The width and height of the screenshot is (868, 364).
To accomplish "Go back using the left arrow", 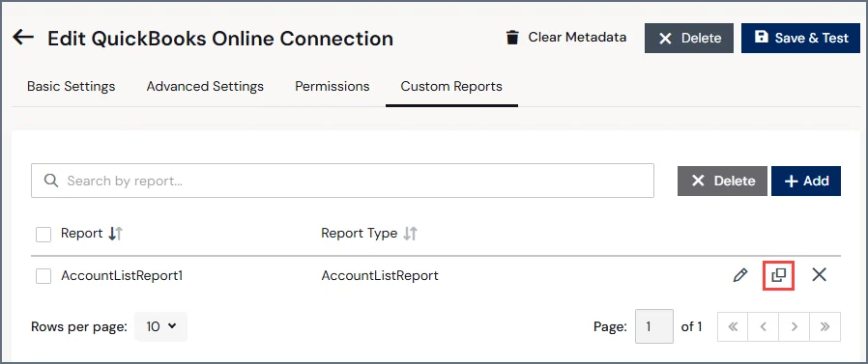I will pos(23,38).
